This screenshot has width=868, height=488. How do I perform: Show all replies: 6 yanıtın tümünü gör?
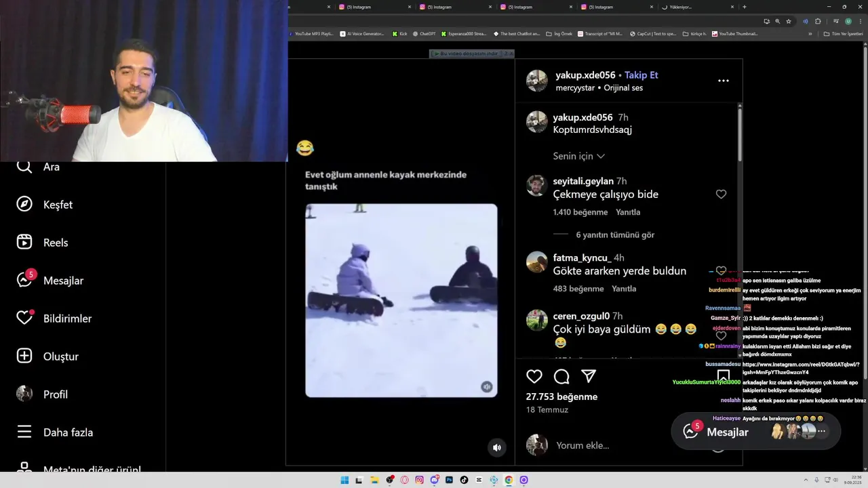tap(615, 235)
